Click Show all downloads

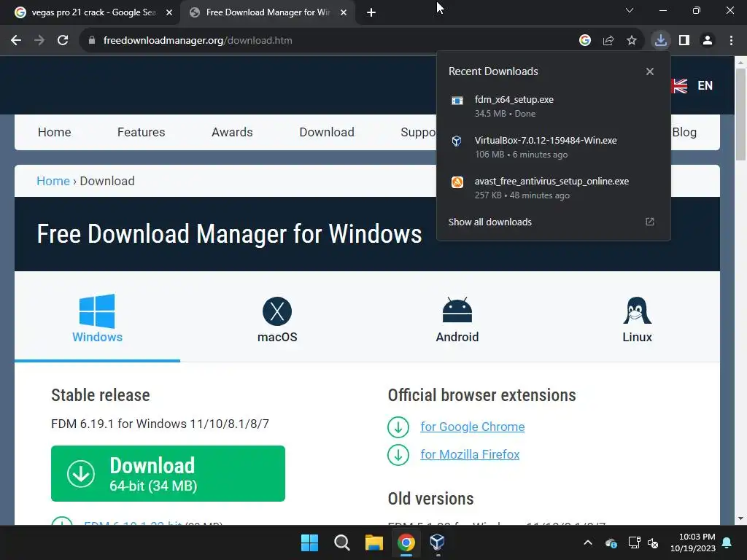tap(489, 222)
